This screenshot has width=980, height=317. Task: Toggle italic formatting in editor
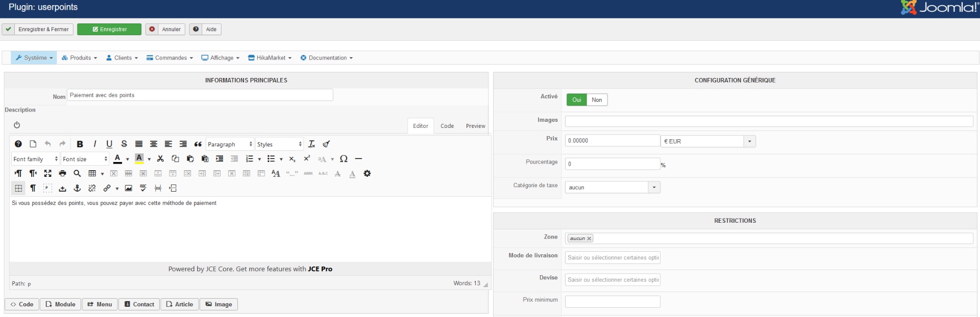(x=94, y=144)
